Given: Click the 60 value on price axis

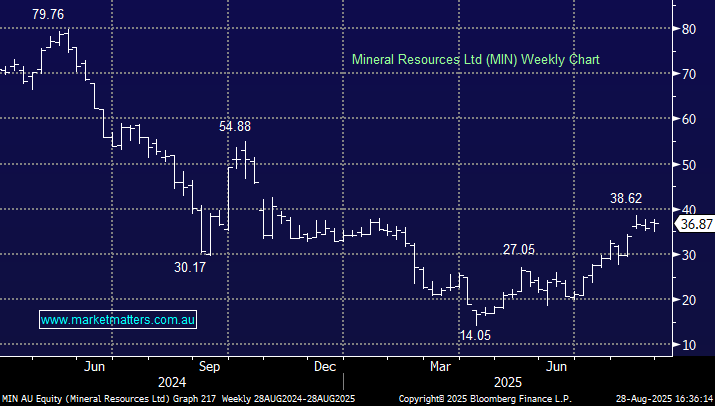Looking at the screenshot, I should 689,119.
